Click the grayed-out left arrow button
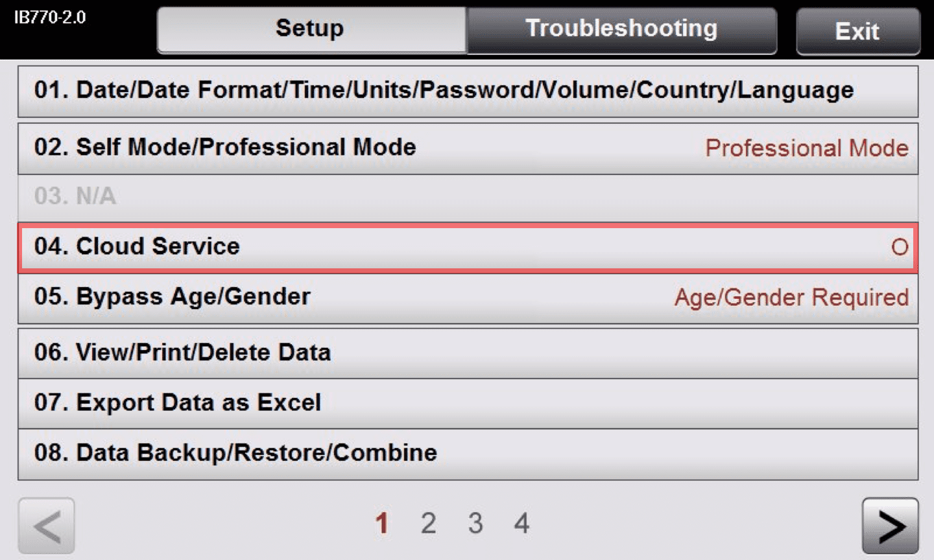The image size is (934, 560). [x=46, y=526]
